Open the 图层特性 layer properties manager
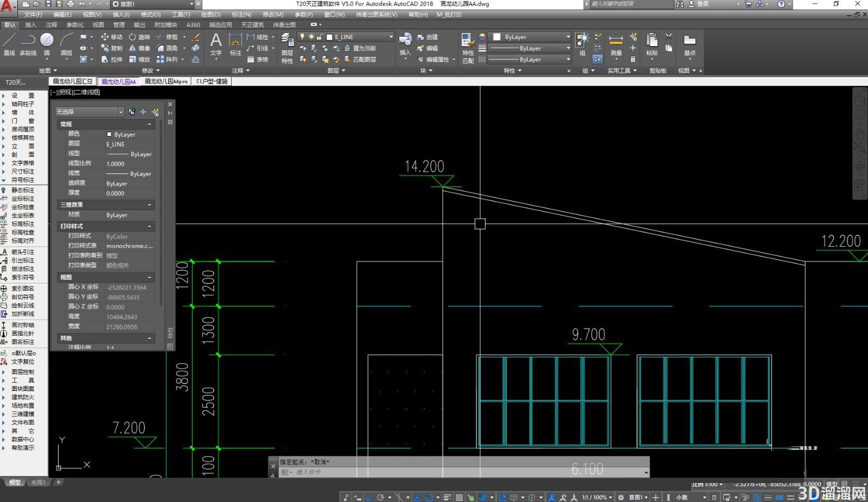 click(287, 48)
